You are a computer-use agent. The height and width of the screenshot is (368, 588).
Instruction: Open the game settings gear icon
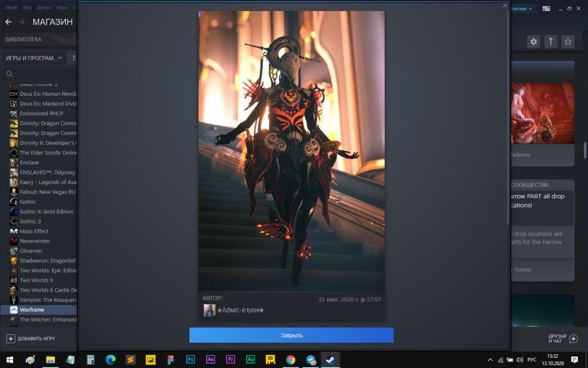[533, 42]
